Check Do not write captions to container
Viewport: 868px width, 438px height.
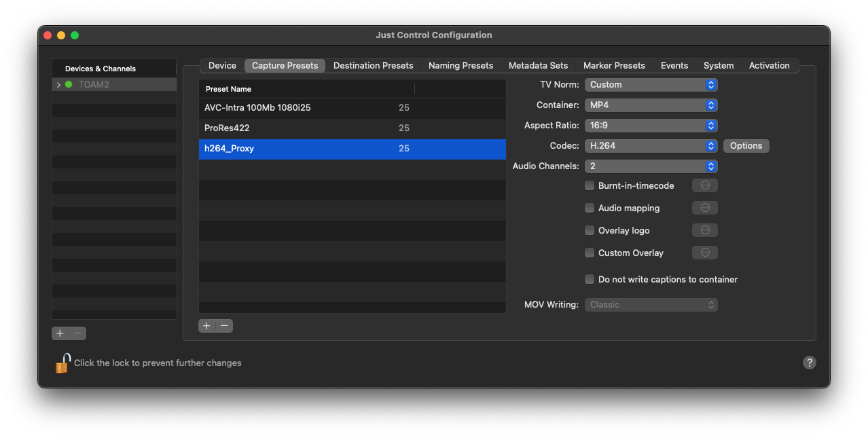[590, 279]
